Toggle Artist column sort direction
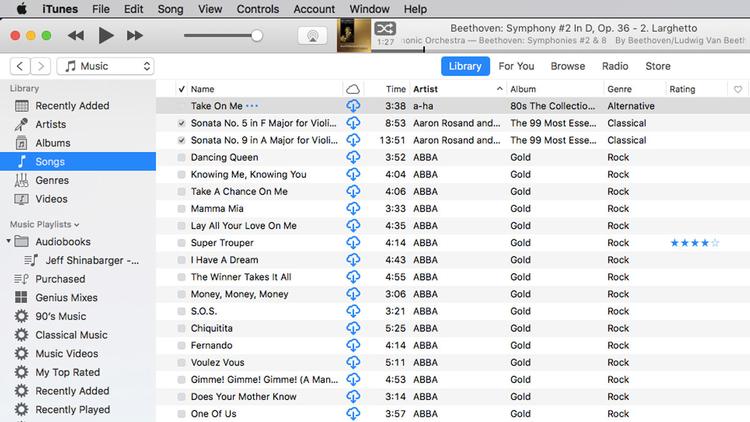 tap(458, 89)
